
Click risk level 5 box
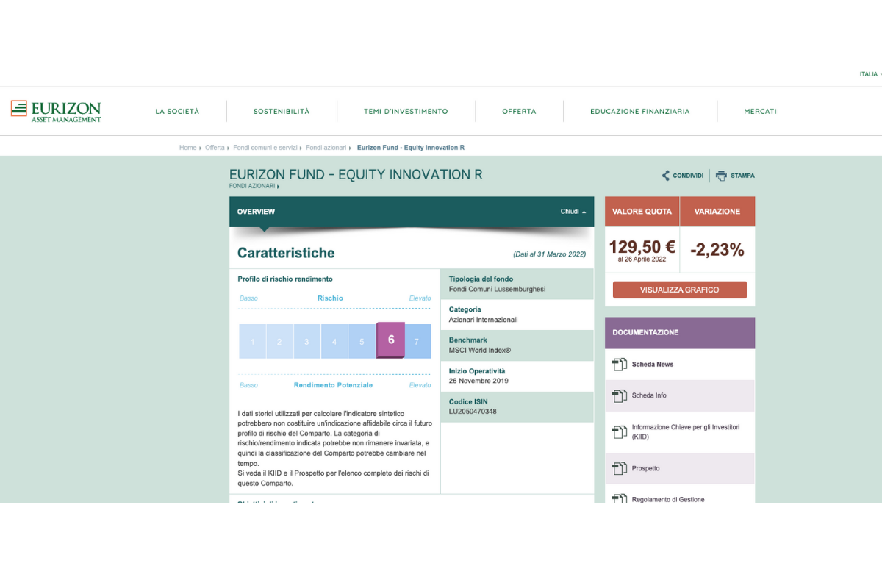pyautogui.click(x=362, y=342)
